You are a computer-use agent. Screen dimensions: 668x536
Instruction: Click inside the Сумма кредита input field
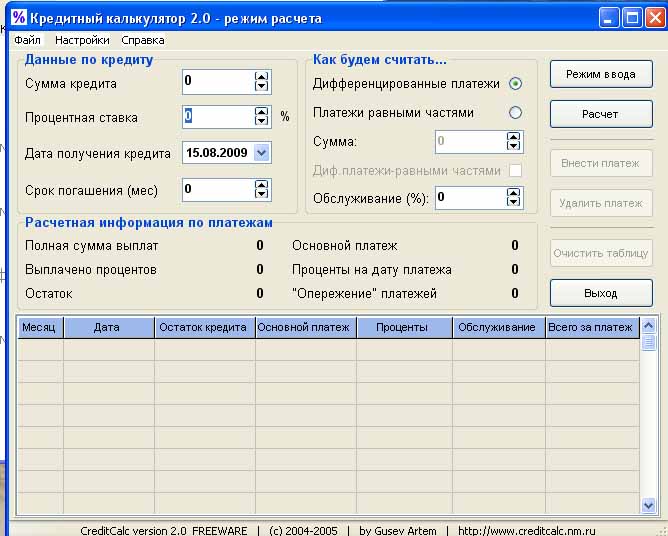click(217, 81)
